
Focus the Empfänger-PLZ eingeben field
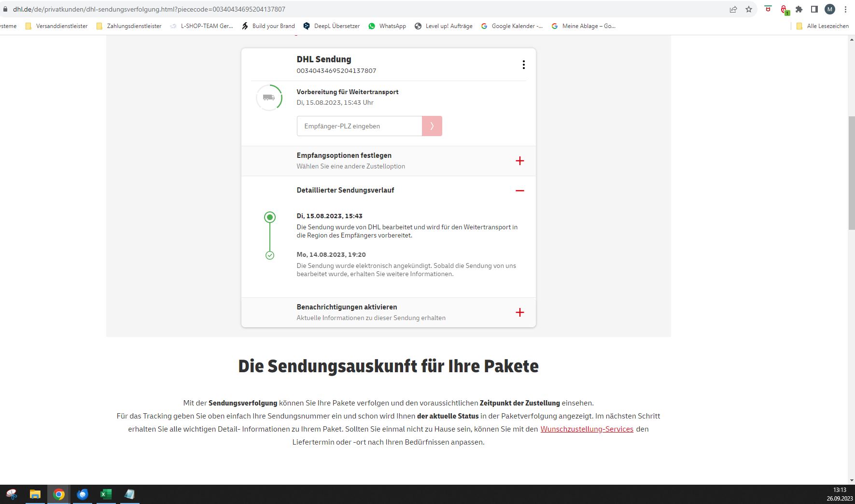point(359,126)
